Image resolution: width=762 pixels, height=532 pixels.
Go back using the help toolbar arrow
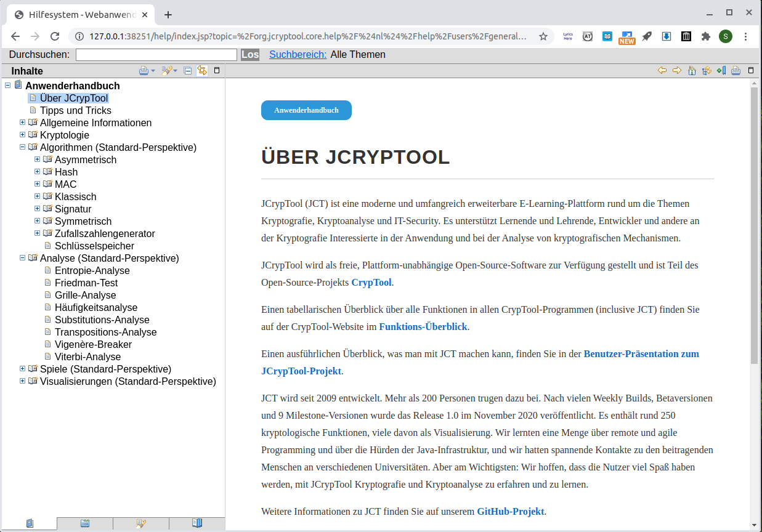662,70
